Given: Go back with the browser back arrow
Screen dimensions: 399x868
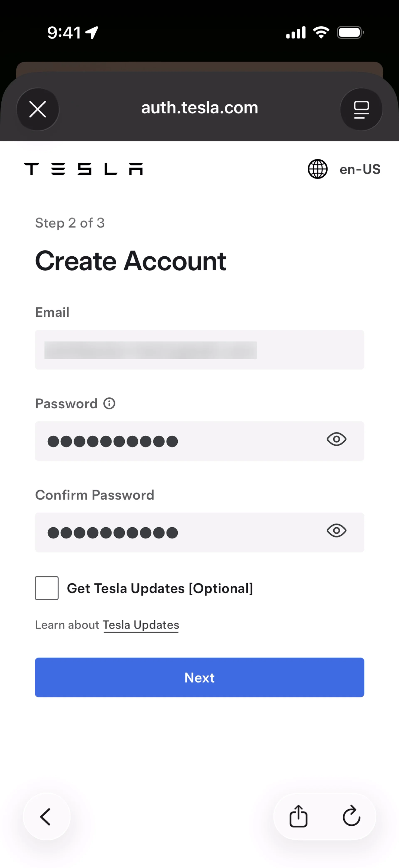Looking at the screenshot, I should point(46,816).
